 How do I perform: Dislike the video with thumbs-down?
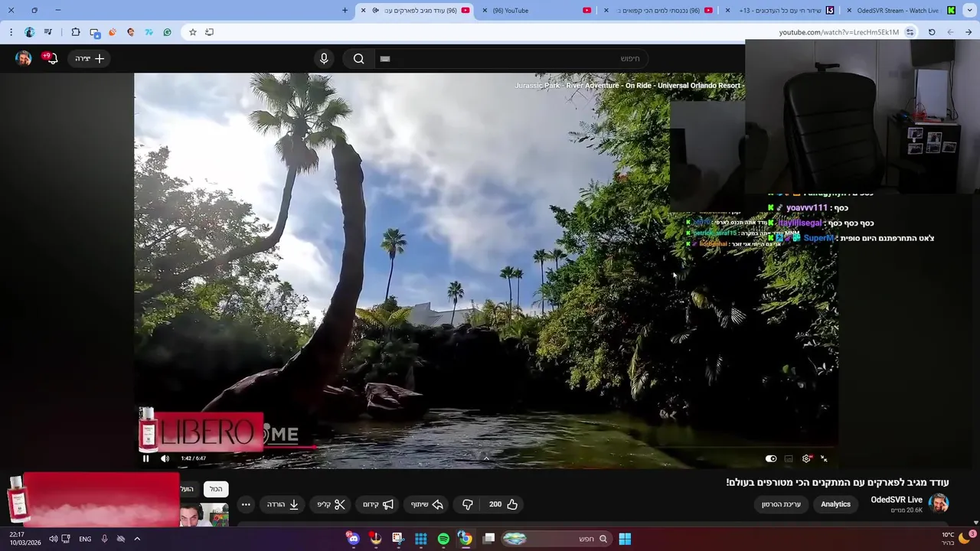tap(467, 504)
